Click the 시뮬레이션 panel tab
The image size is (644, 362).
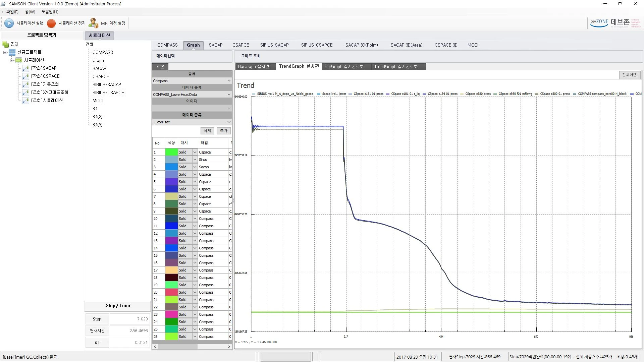coord(99,35)
